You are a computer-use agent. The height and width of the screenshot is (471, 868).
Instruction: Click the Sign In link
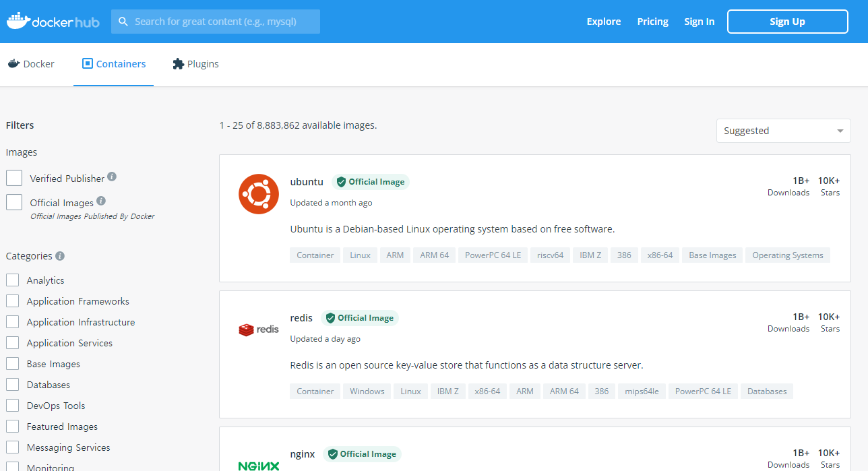tap(700, 22)
